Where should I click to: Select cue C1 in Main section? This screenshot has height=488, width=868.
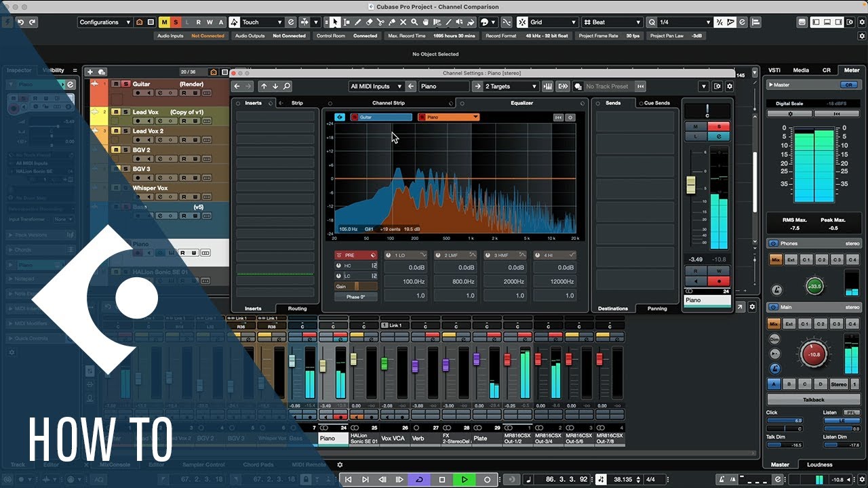[x=806, y=324]
